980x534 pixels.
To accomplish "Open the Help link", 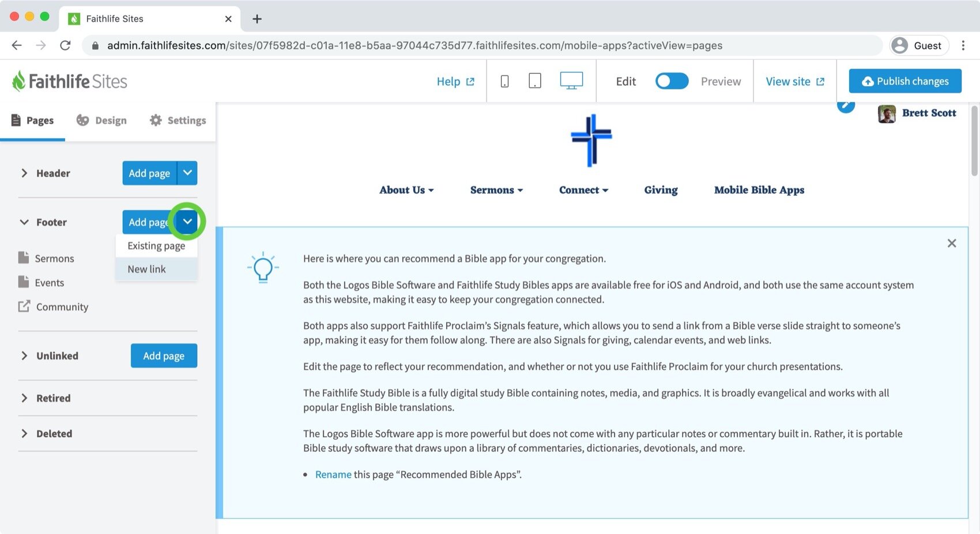I will point(455,82).
